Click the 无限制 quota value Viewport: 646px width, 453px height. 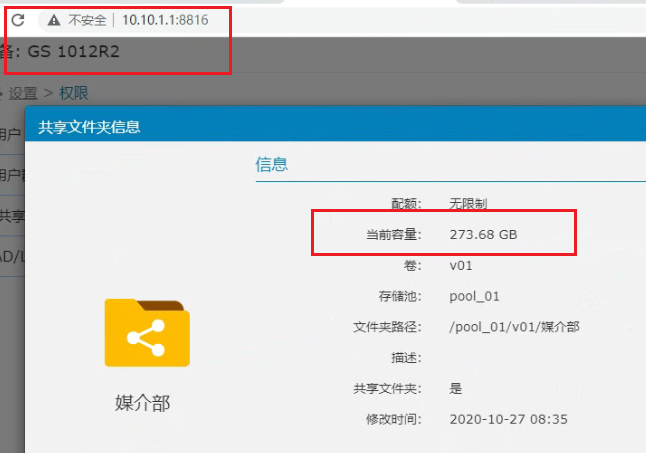pyautogui.click(x=468, y=203)
